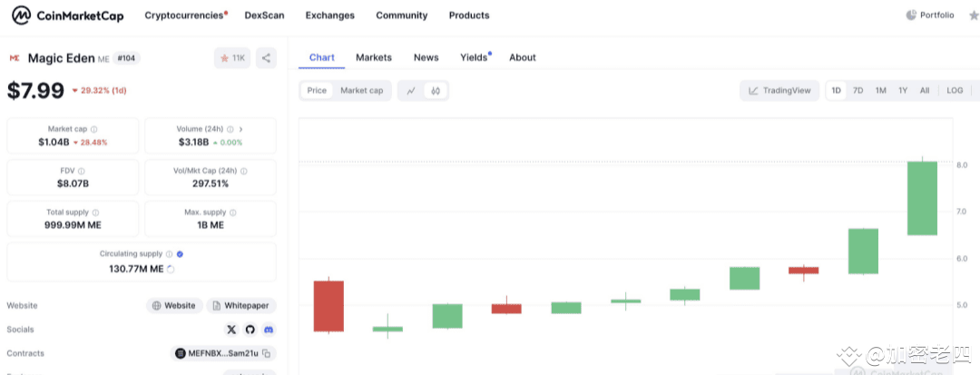Click the Magic Eden ME logo

[14, 58]
